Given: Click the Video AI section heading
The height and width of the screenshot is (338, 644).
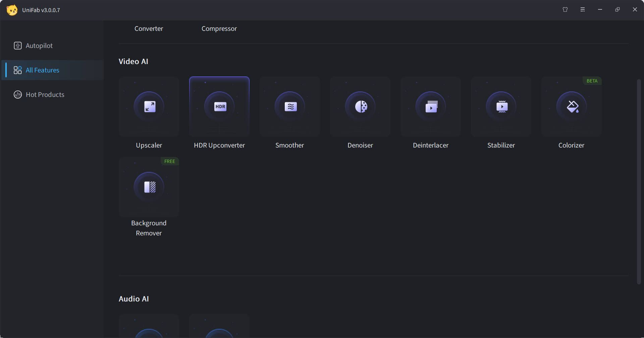Looking at the screenshot, I should click(x=133, y=61).
